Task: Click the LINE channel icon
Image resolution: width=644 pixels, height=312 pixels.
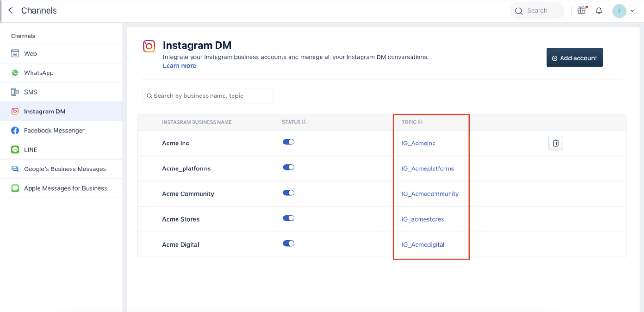Action: click(x=15, y=150)
